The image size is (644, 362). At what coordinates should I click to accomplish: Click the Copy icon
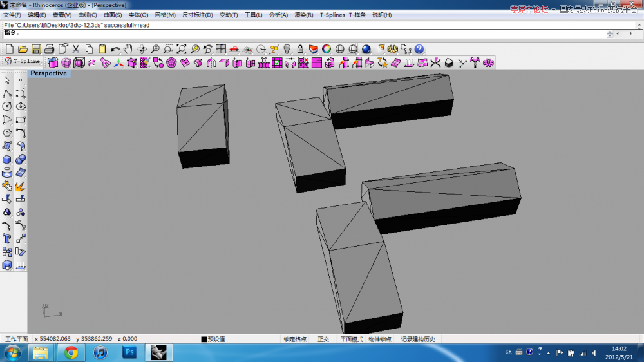(x=89, y=50)
